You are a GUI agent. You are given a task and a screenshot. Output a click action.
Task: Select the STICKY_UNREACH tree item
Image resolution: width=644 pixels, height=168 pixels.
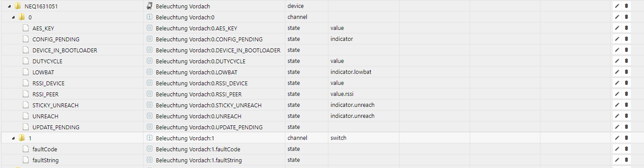coord(55,105)
